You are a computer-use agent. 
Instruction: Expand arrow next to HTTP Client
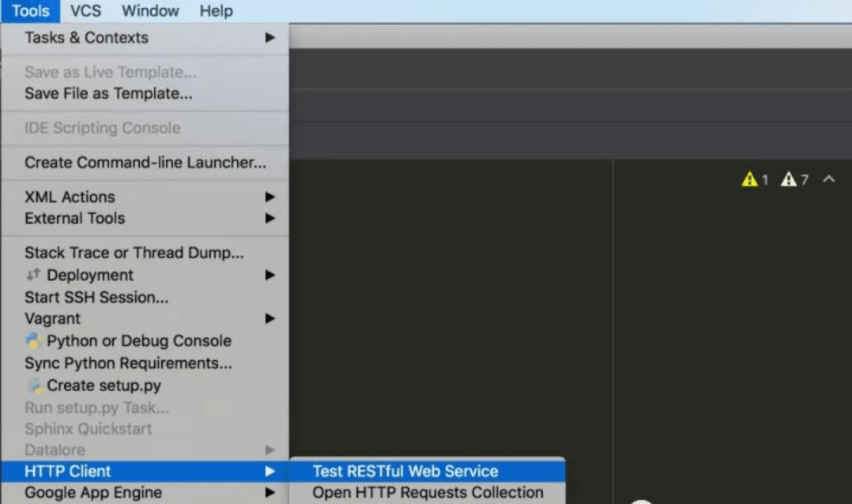tap(270, 471)
